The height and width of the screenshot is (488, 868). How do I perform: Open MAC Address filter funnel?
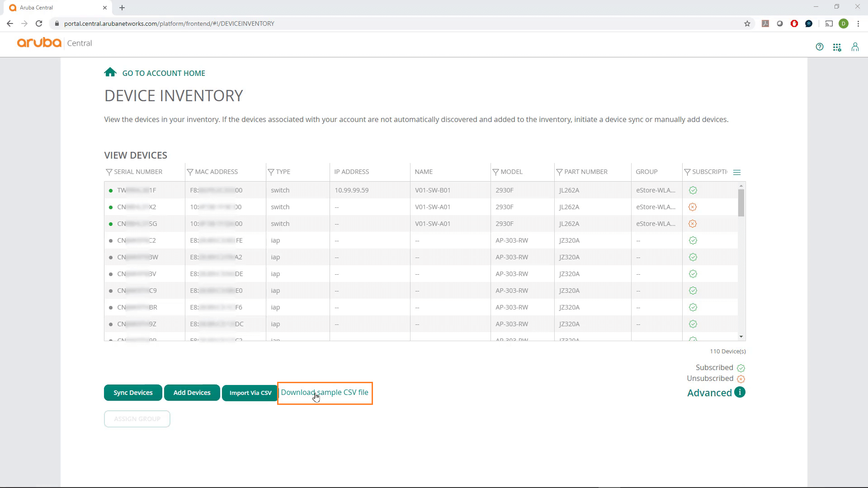pos(190,172)
